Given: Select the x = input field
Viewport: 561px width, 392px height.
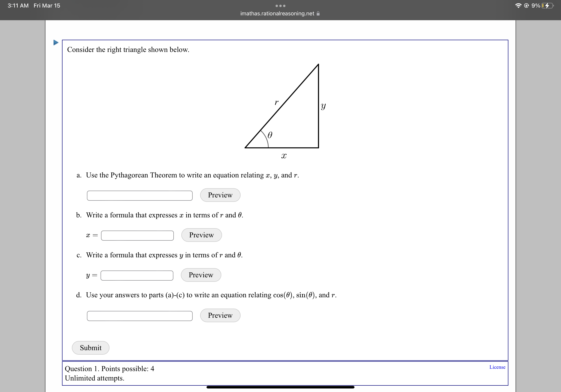Looking at the screenshot, I should point(137,235).
